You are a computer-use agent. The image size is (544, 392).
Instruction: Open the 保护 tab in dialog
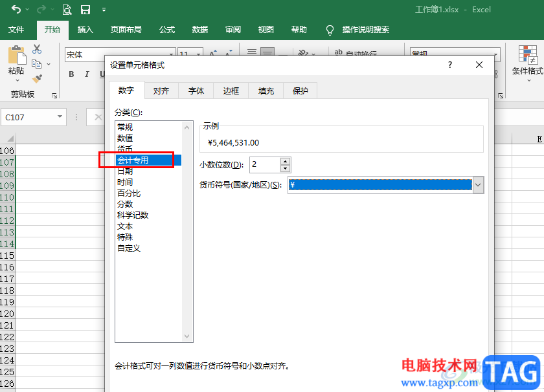300,91
